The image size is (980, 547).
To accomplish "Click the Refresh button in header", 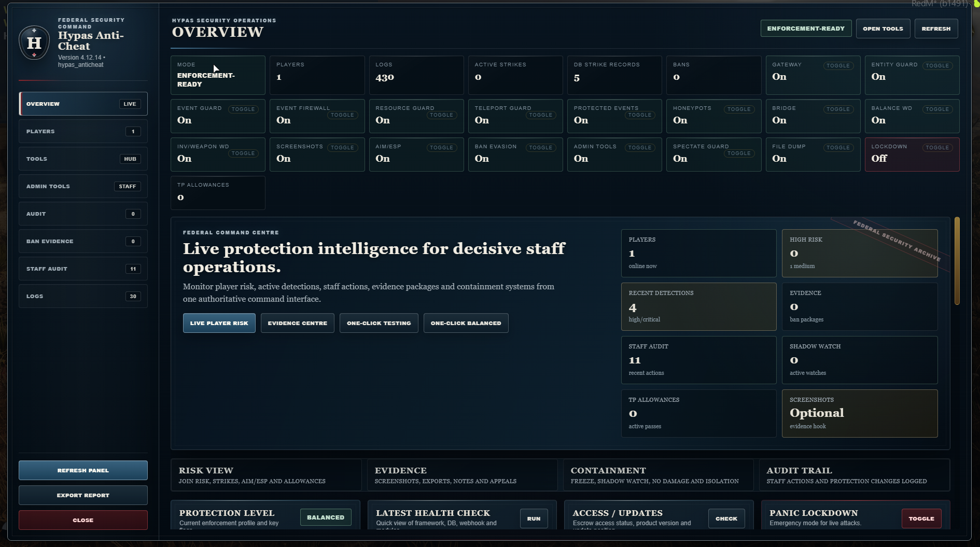I will [x=936, y=29].
